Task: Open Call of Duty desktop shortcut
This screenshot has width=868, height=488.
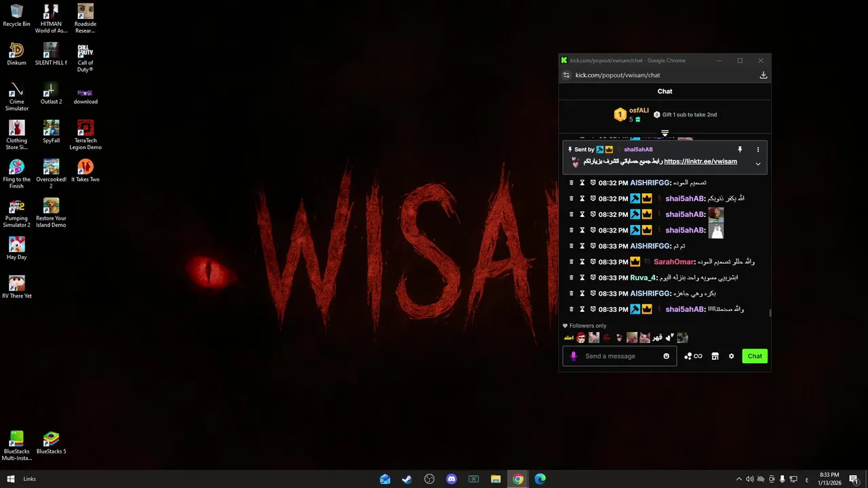Action: [x=85, y=58]
